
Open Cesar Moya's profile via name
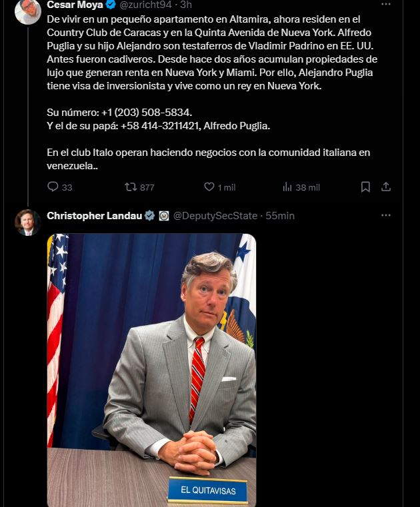pos(75,5)
